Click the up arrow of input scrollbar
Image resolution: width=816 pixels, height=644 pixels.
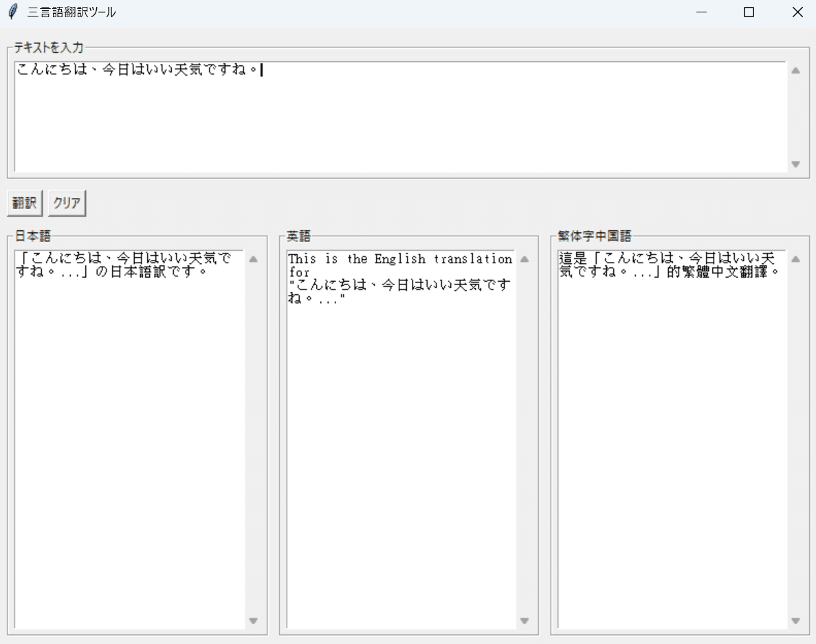tap(795, 69)
